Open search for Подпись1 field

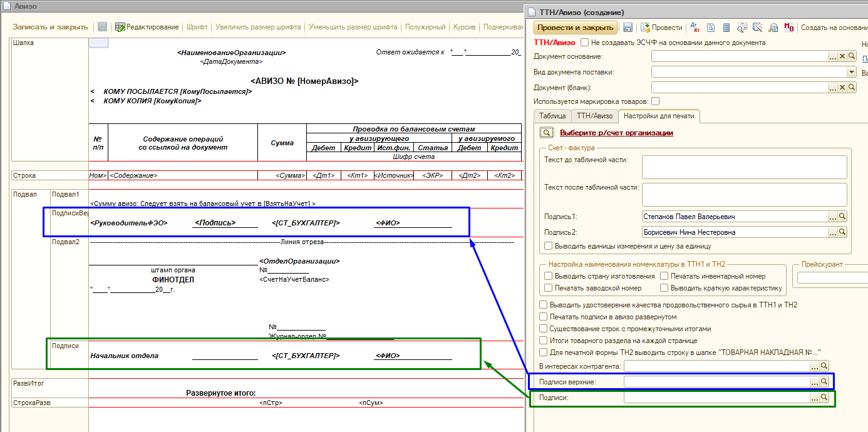tap(842, 217)
